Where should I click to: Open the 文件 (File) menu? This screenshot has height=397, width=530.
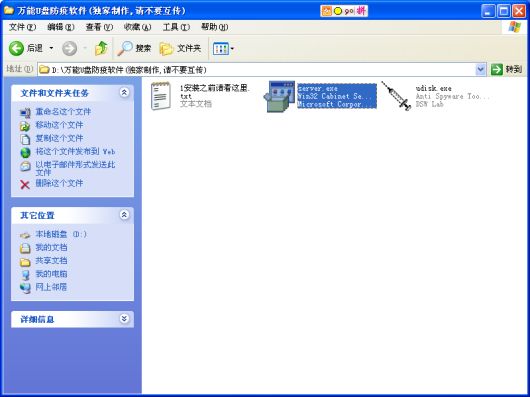point(22,27)
